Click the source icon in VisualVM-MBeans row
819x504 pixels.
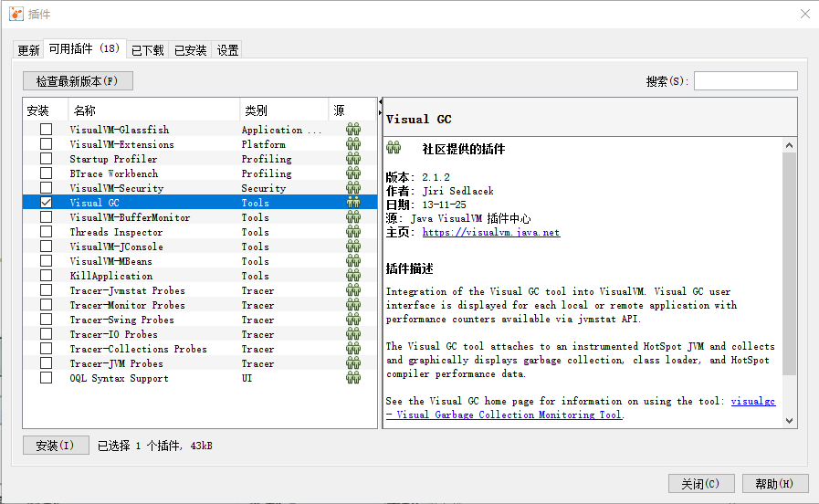[x=353, y=260]
